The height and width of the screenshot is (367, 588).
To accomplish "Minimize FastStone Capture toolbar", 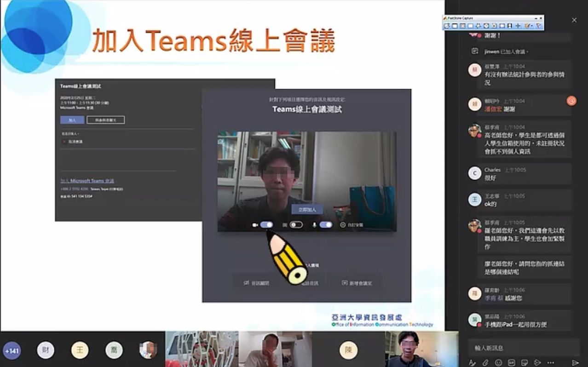I will (536, 18).
